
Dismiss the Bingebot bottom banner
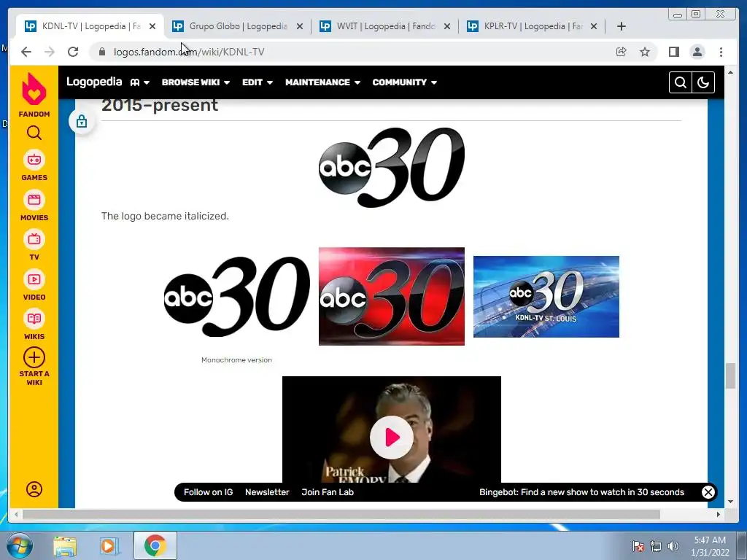click(708, 492)
